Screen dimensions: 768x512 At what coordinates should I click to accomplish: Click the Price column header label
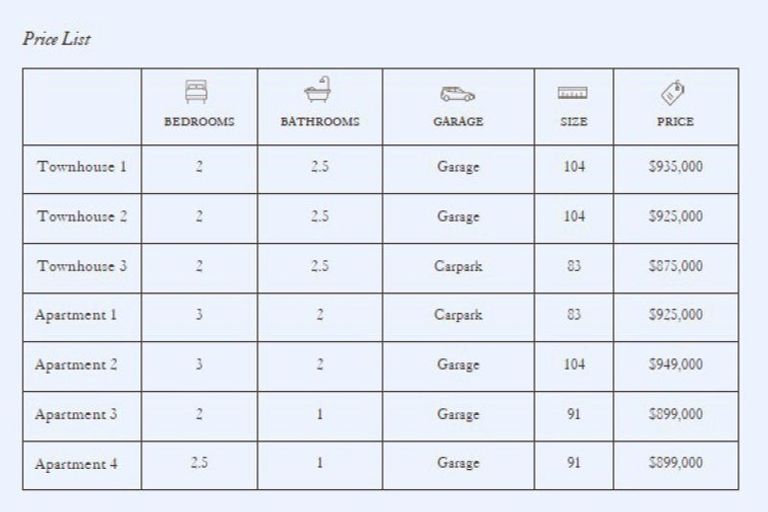675,122
